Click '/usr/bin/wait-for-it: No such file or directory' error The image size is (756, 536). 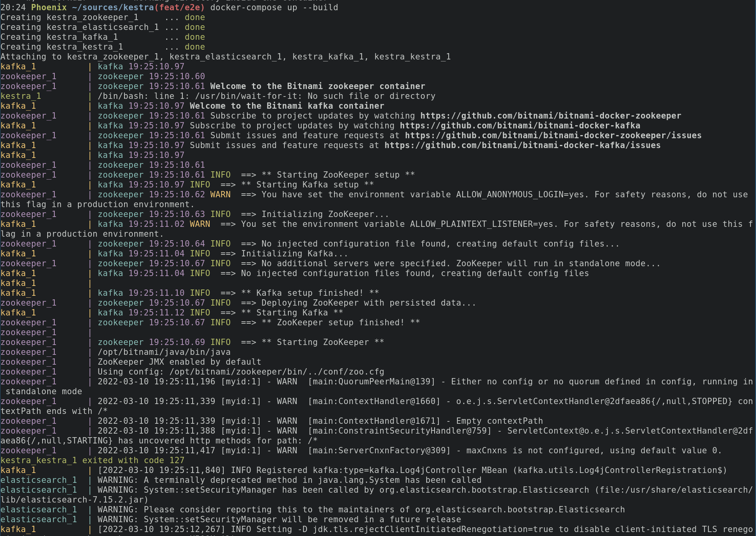(316, 96)
